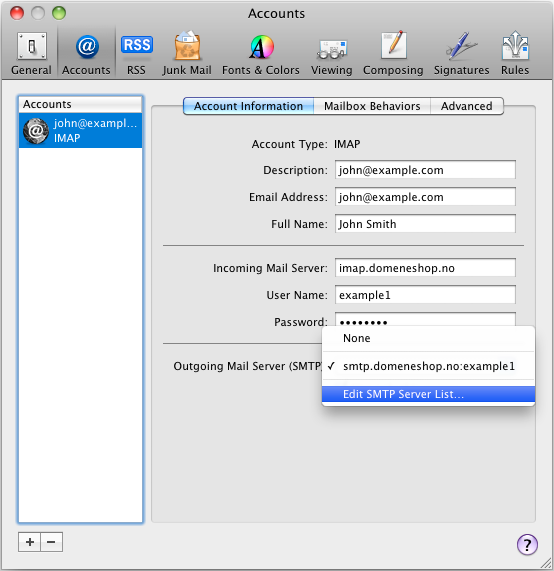Switch to the Advanced tab
The image size is (554, 571).
[467, 106]
